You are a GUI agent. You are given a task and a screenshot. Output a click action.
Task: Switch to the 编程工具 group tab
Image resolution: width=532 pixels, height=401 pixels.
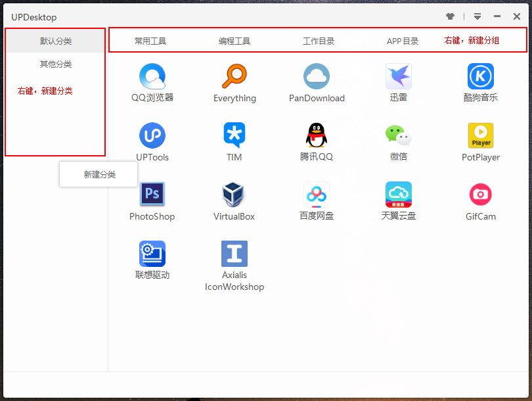click(x=234, y=41)
